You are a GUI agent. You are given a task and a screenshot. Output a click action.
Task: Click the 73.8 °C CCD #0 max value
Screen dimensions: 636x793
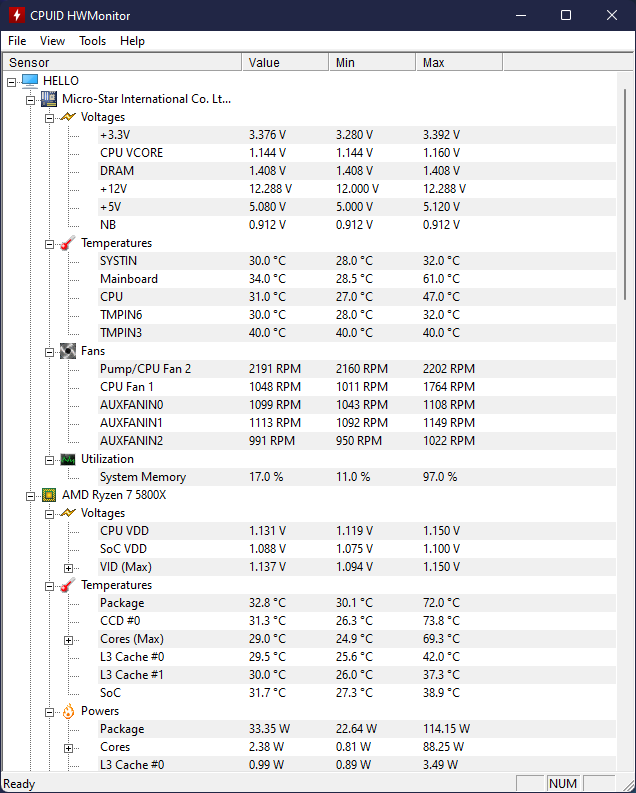(x=441, y=621)
